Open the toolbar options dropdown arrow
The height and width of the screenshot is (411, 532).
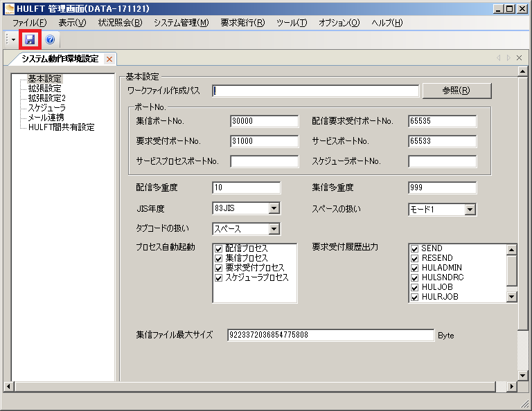coord(13,39)
